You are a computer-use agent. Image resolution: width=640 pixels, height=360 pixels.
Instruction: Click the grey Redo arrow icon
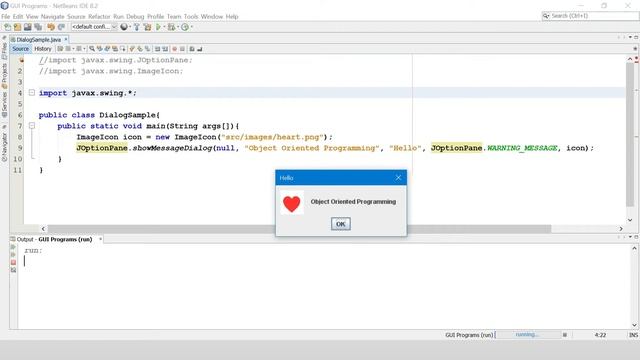pyautogui.click(x=61, y=27)
